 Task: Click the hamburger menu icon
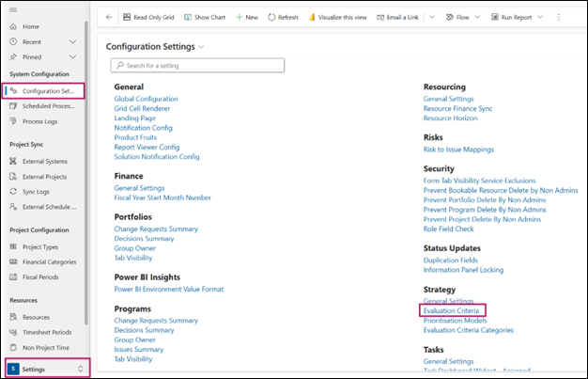coord(12,9)
